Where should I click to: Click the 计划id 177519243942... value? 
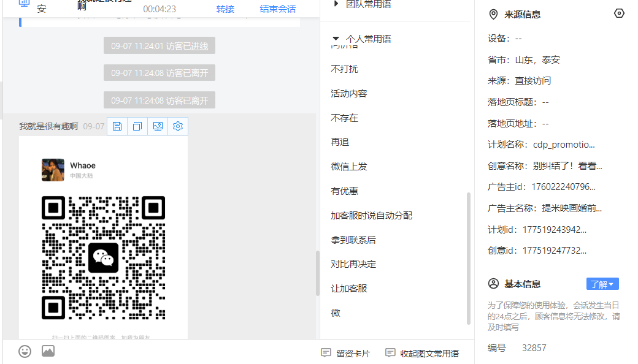point(555,230)
